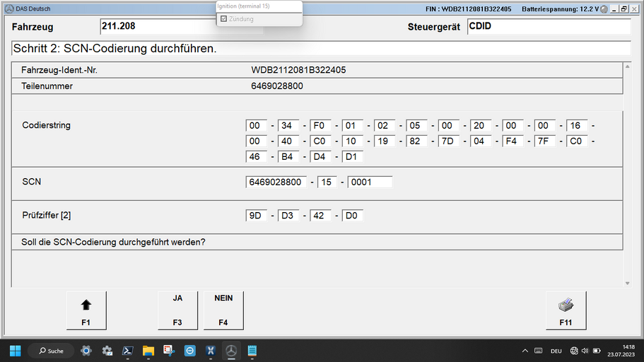Viewport: 644px width, 362px height.
Task: Select the SCN field showing 0001
Action: 370,182
